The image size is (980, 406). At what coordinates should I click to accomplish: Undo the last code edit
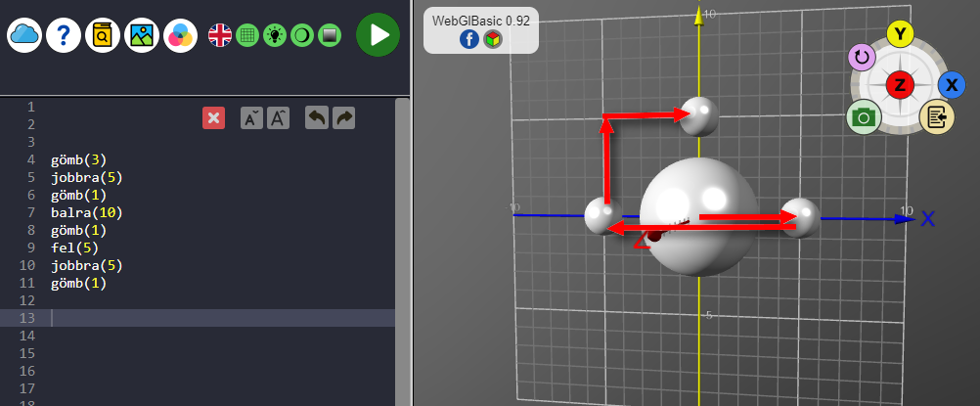click(x=316, y=118)
